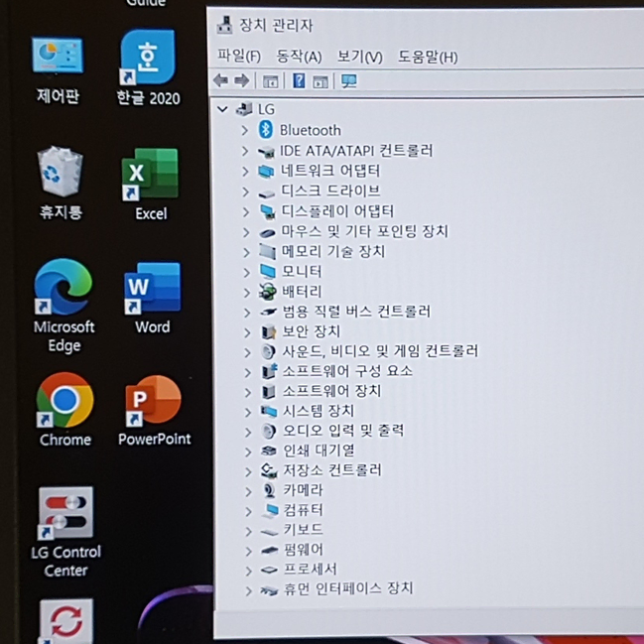Expand the 네트워크 어댑터 category
644x644 pixels.
pyautogui.click(x=245, y=171)
